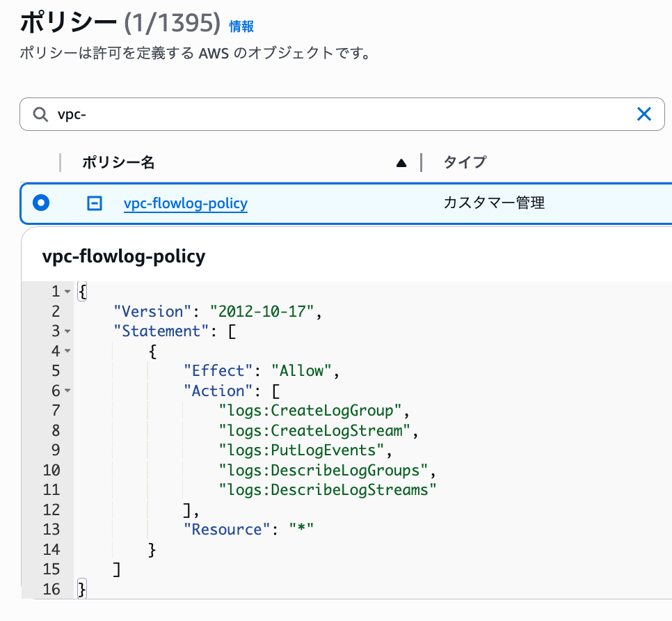672x621 pixels.
Task: Click line number 10 in gutter
Action: coord(51,470)
